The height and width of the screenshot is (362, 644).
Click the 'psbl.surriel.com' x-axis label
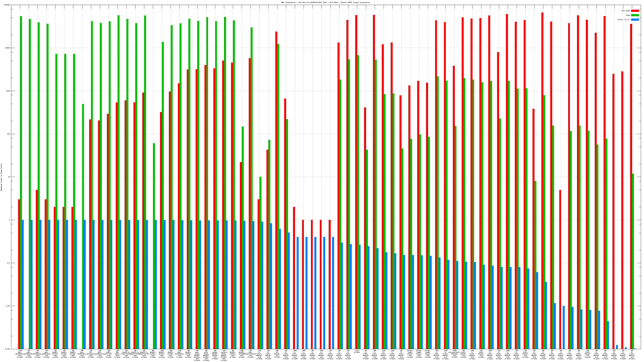point(108,354)
